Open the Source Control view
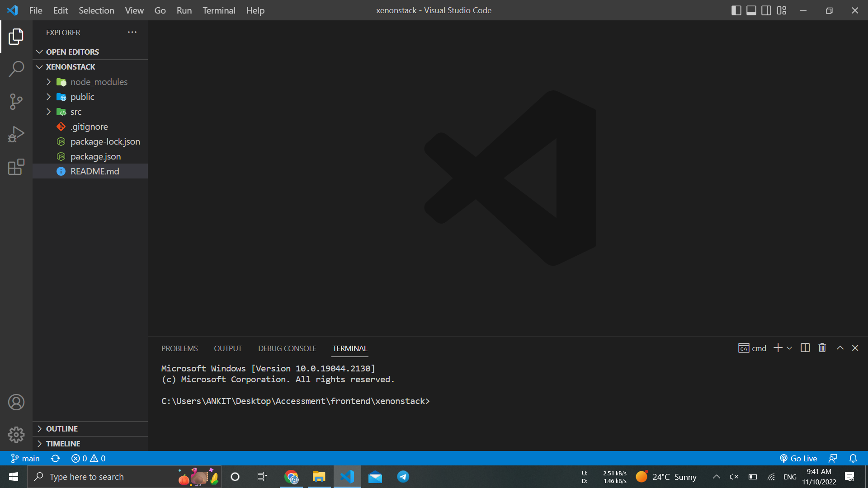 [x=16, y=102]
